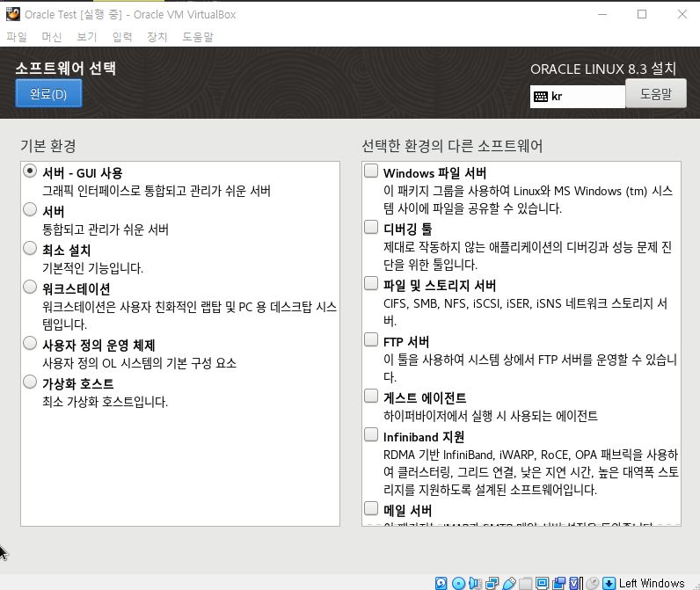700x590 pixels.
Task: Select '가상화 호스트' radio button
Action: coord(30,382)
